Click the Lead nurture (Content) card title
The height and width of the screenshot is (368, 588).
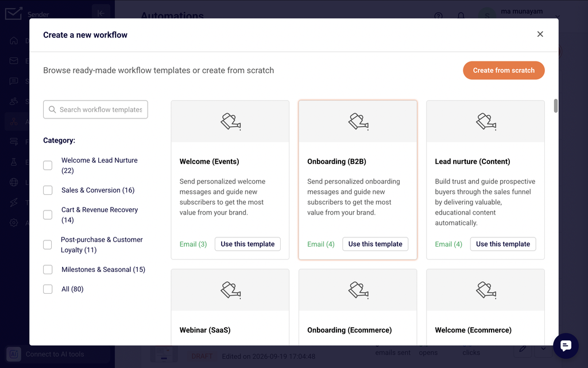(x=473, y=162)
